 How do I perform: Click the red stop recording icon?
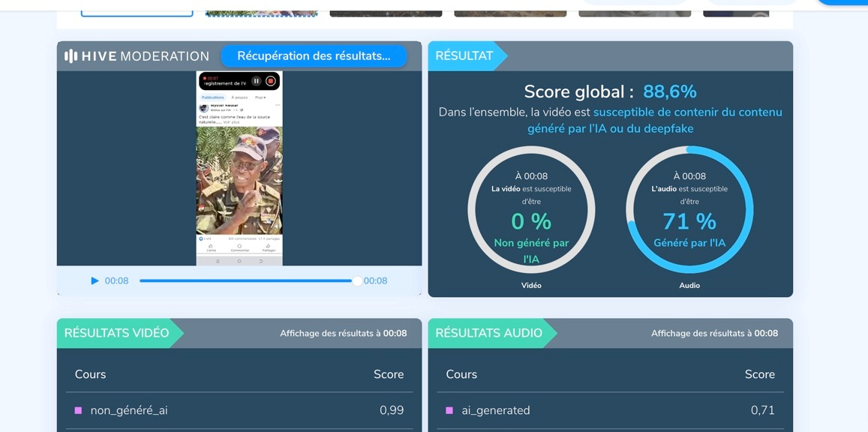point(271,81)
